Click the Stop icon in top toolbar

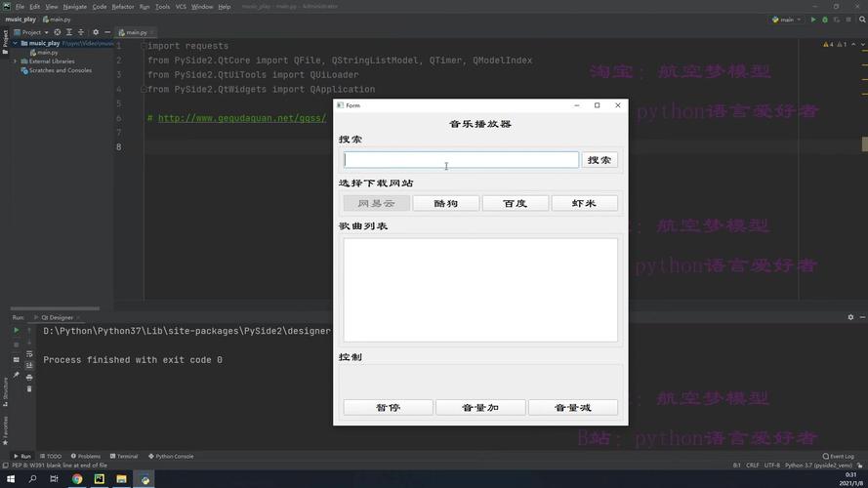point(848,20)
